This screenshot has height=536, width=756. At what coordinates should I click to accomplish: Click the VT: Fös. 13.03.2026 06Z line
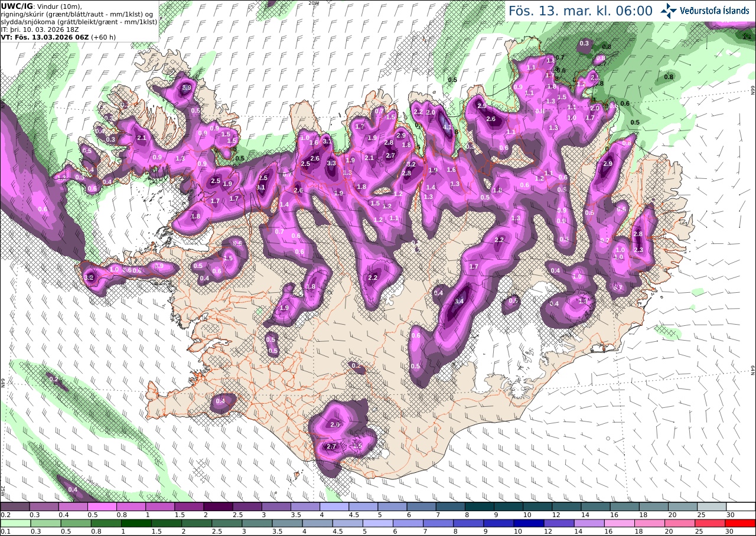click(58, 37)
